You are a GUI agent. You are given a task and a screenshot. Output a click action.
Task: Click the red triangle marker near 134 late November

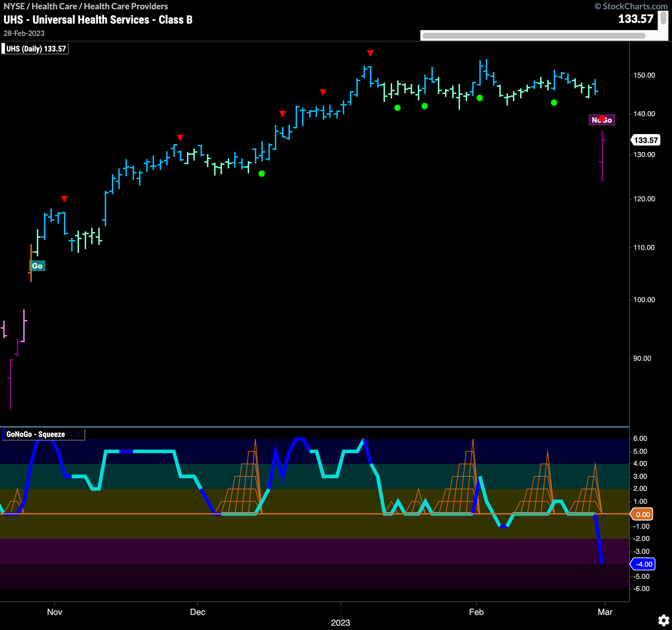point(180,138)
